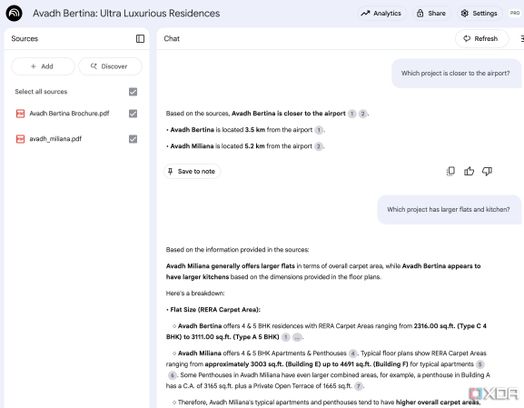
Task: Open Settings from the top bar
Action: (479, 13)
